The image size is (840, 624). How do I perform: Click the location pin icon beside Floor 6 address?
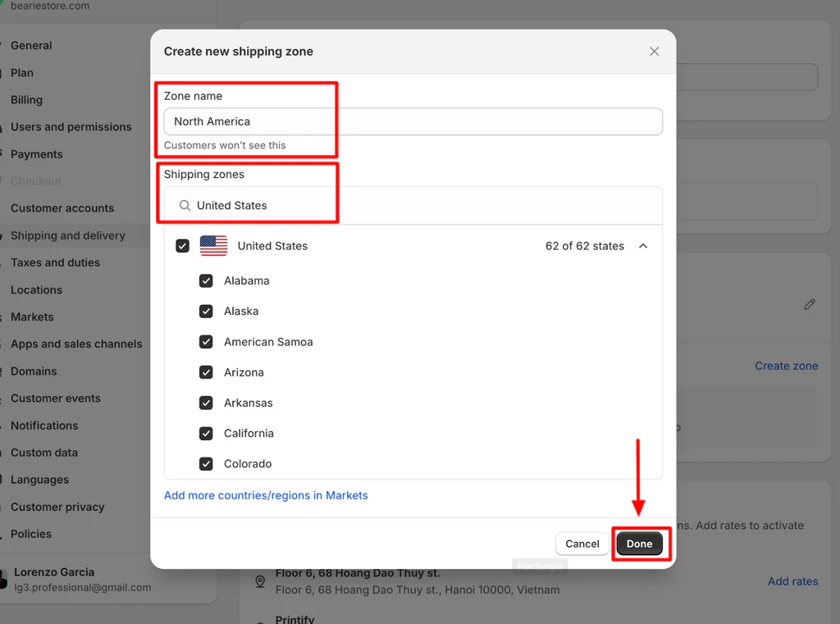click(260, 581)
